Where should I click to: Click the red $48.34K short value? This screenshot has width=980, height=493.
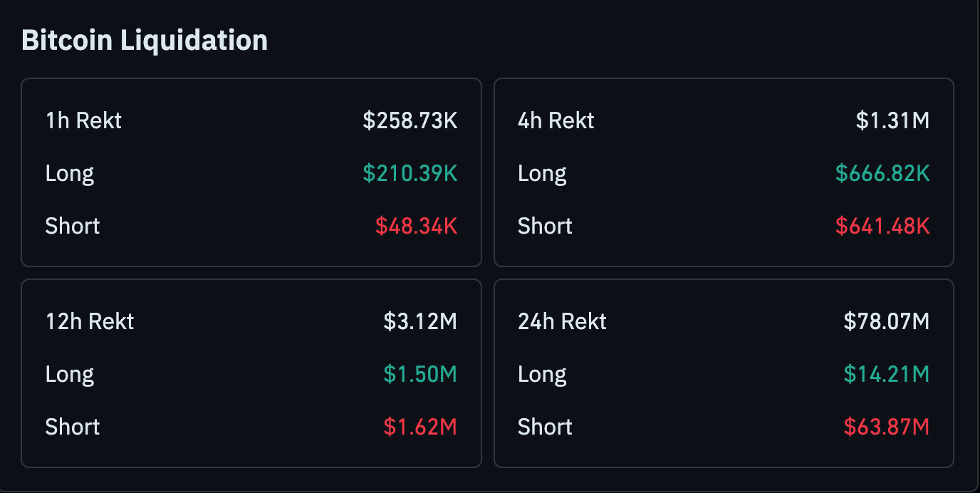click(416, 226)
